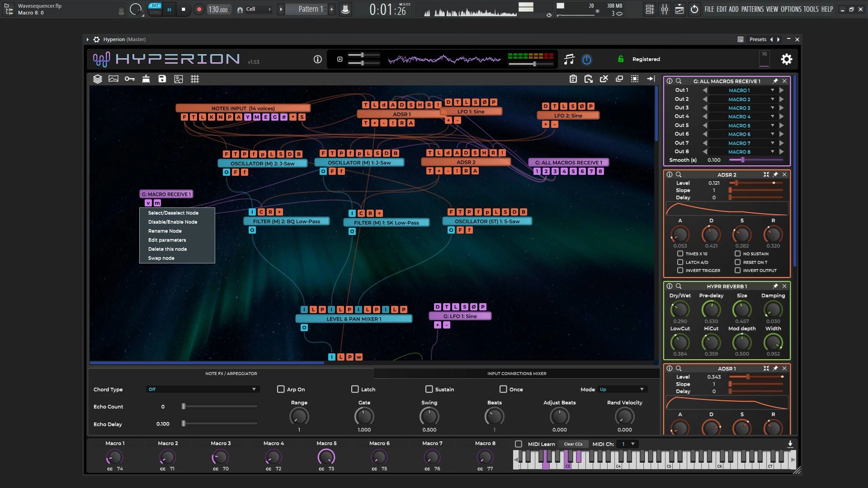
Task: Click the FL Studio metronome icon
Action: point(345,9)
